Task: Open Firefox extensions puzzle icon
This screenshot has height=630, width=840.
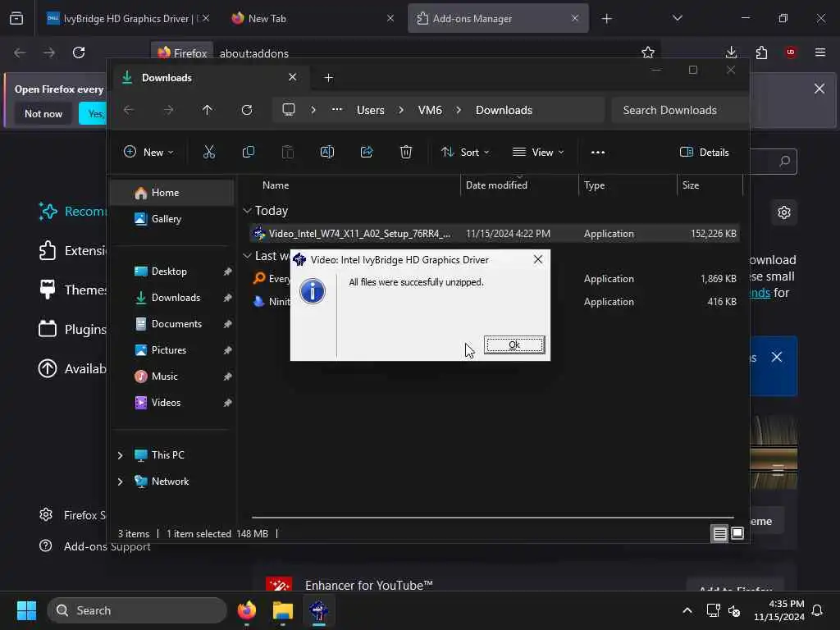Action: coord(761,52)
